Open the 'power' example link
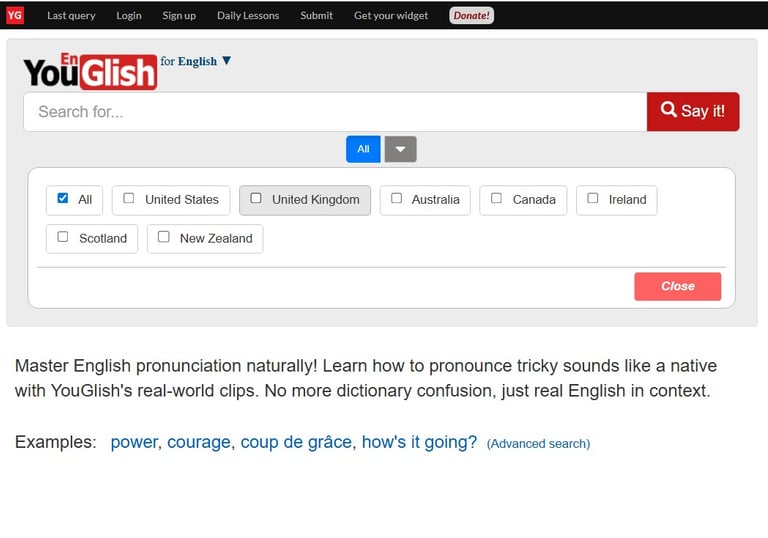Screen dimensions: 768x538 click(x=134, y=442)
